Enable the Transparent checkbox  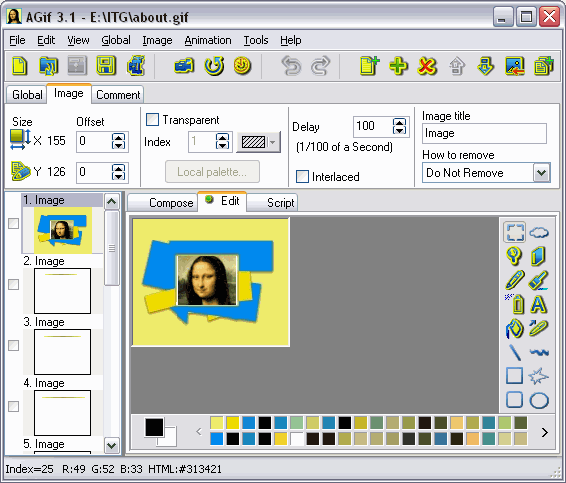coord(152,119)
